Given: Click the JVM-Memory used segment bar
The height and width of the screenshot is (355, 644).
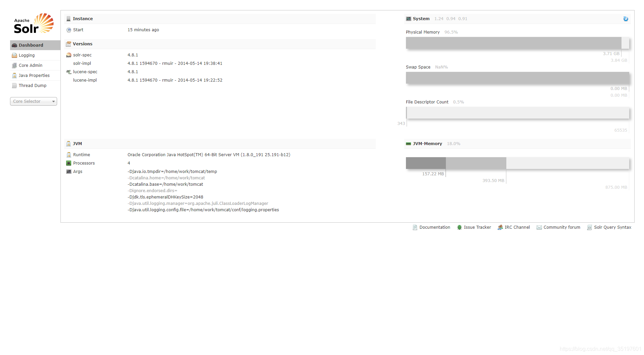Looking at the screenshot, I should [426, 163].
